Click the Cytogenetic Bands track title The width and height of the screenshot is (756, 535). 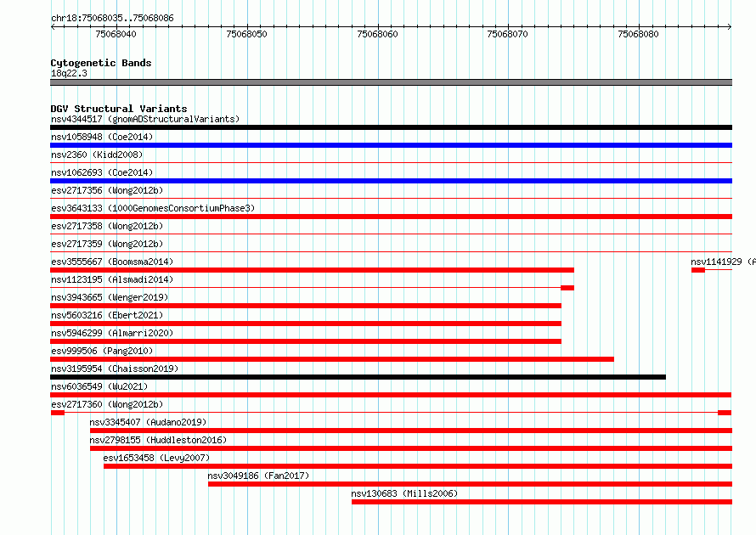click(x=101, y=63)
